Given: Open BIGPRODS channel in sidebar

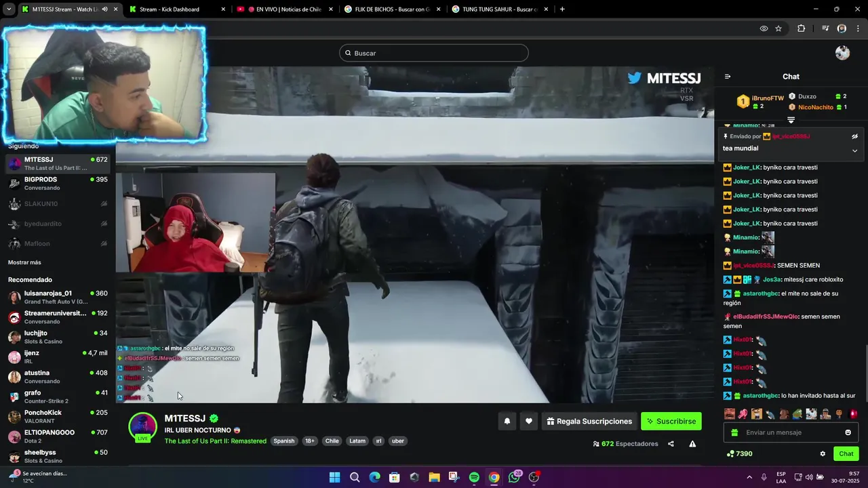Looking at the screenshot, I should 58,183.
